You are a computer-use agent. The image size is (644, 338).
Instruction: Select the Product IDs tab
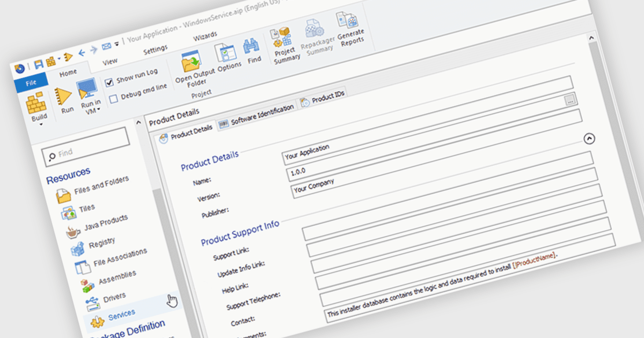point(323,99)
